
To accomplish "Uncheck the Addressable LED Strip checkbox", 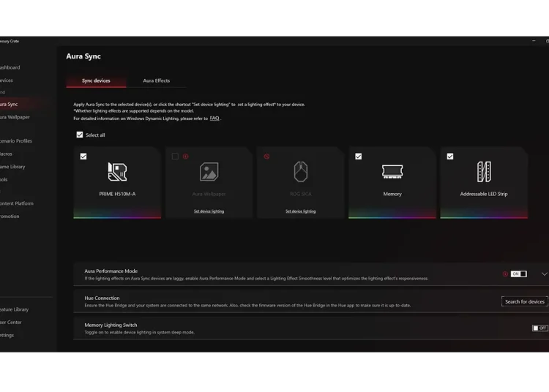I will pyautogui.click(x=450, y=157).
